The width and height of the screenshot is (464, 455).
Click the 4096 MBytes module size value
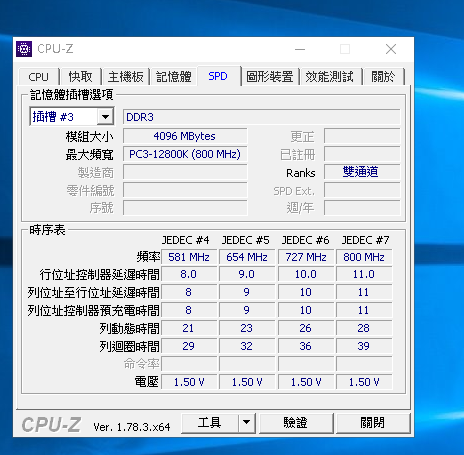(185, 136)
